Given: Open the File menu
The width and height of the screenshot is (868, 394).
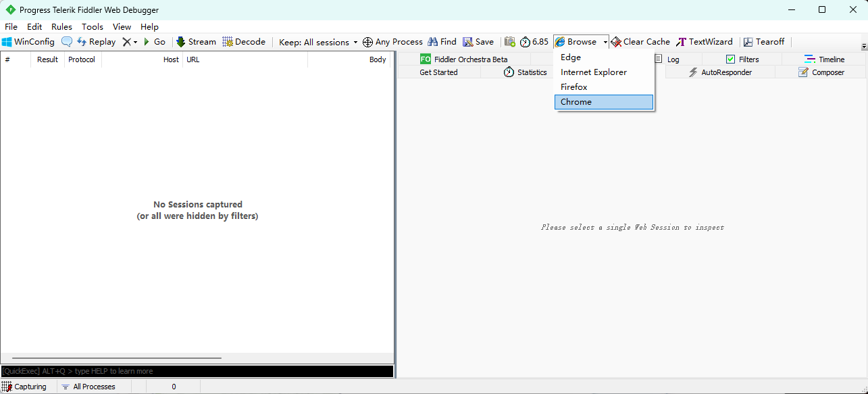Looking at the screenshot, I should (x=11, y=27).
